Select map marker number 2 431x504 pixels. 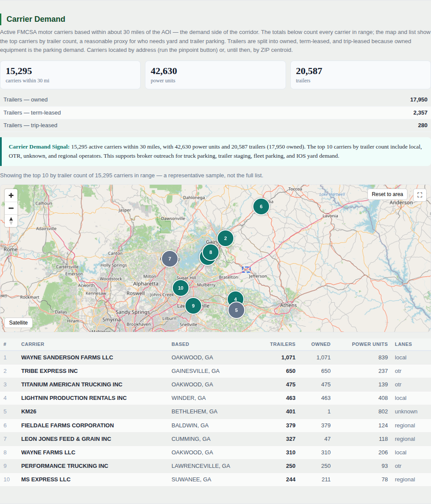click(x=226, y=238)
